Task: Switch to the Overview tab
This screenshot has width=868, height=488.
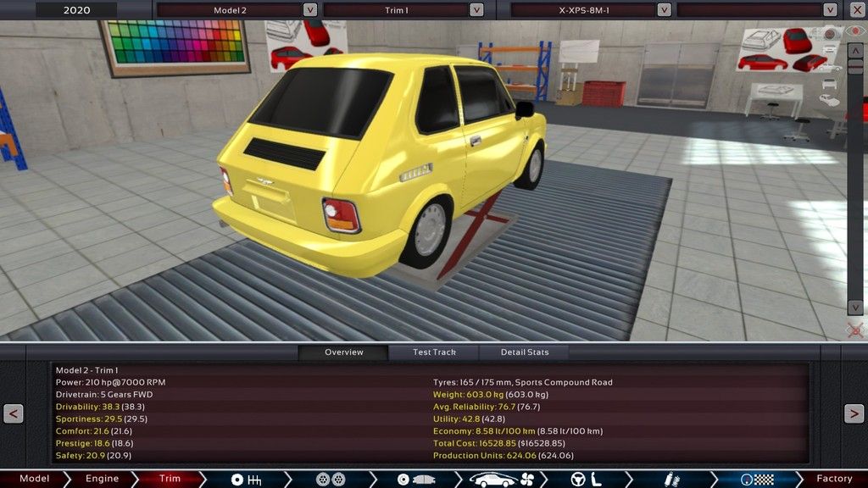Action: [x=344, y=352]
